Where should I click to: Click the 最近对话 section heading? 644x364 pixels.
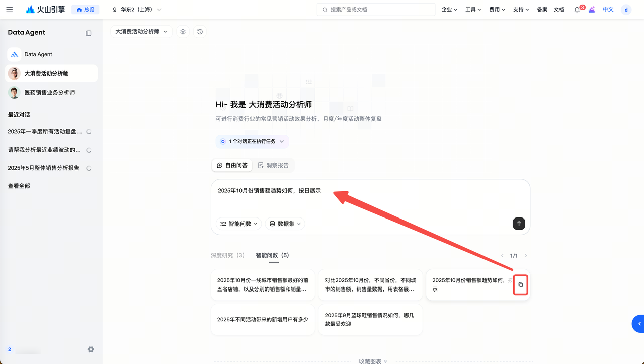[x=19, y=115]
